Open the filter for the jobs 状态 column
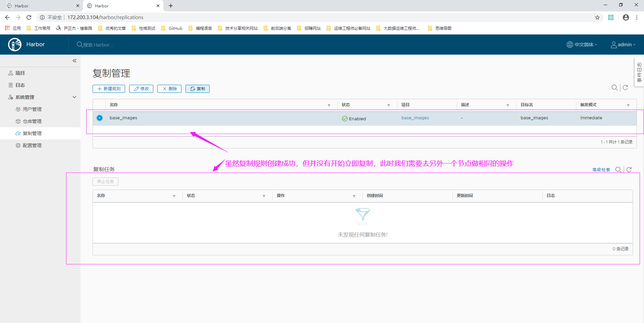Viewport: 644px width, 323px height. click(x=264, y=196)
